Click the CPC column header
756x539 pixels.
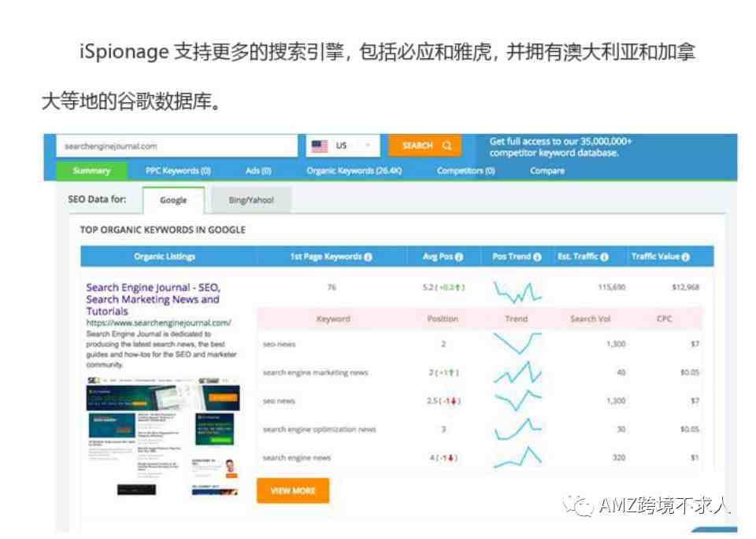click(x=665, y=319)
